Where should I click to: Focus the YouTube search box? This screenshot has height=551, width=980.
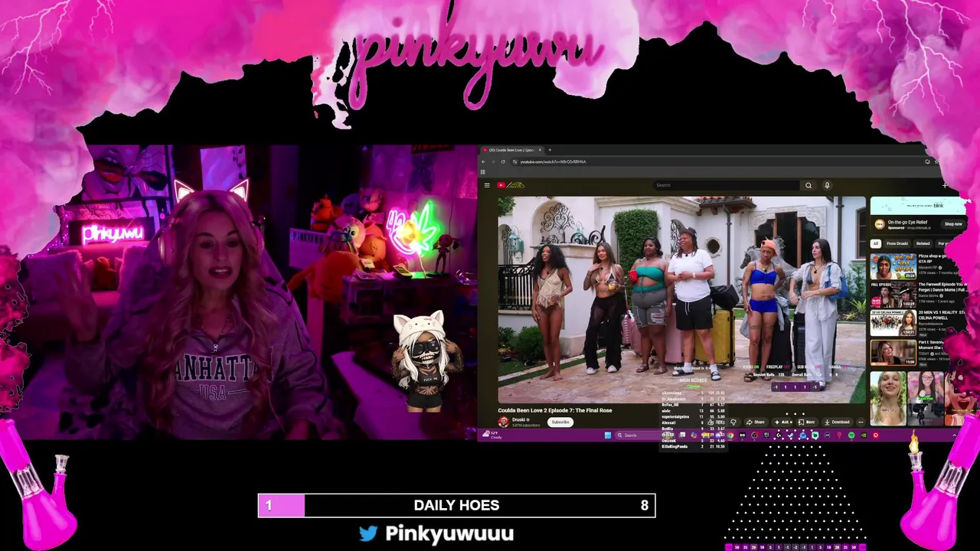click(x=726, y=185)
